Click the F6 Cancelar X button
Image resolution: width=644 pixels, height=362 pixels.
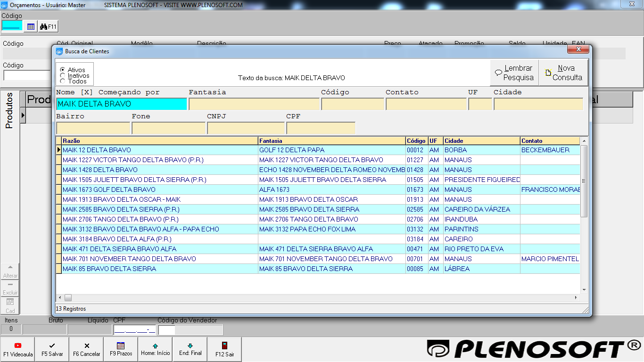[x=87, y=349]
